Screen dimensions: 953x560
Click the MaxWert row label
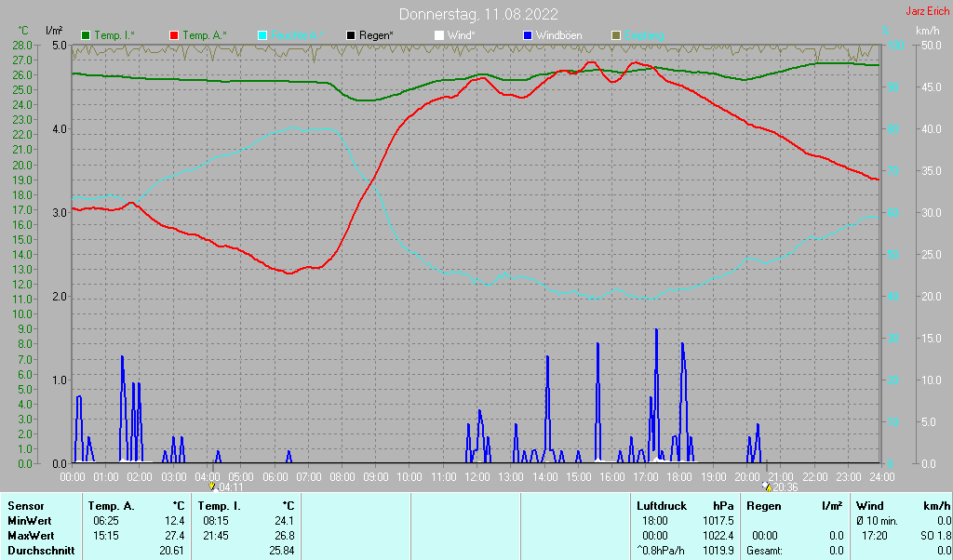pyautogui.click(x=33, y=536)
